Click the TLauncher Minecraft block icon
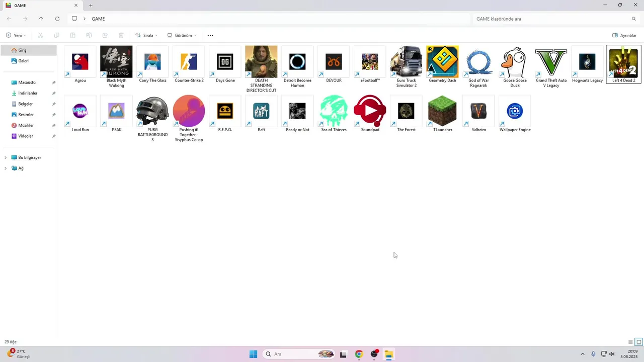This screenshot has width=644, height=362. pos(442,111)
